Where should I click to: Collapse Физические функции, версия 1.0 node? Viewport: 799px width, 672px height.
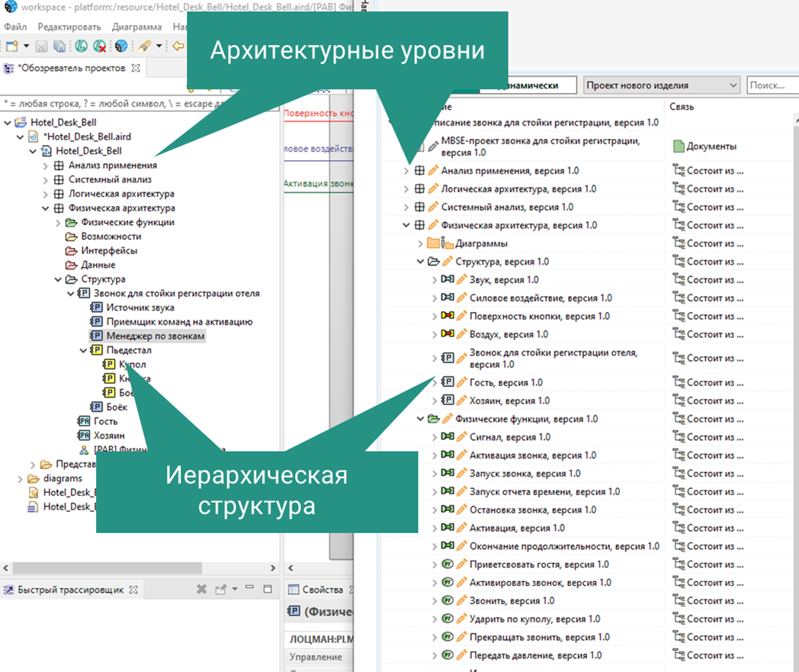(420, 419)
